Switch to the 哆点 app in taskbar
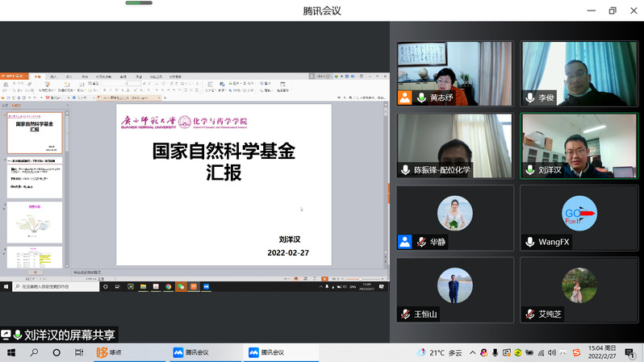 115,352
